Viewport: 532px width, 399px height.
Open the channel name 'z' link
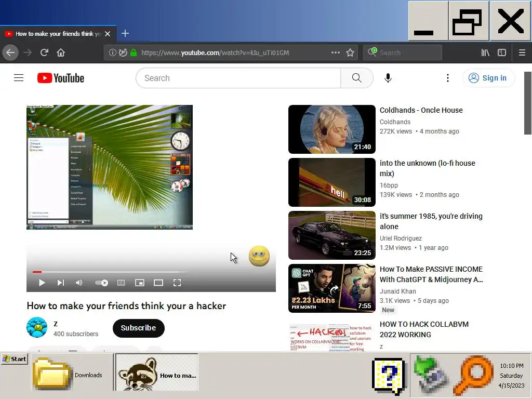[56, 324]
